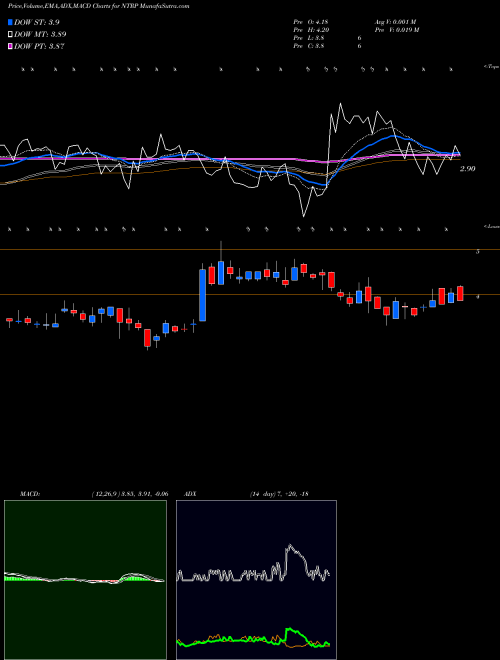This screenshot has height=660, width=500.
Task: Click the 'Avg V: 0.001 M' text
Action: pyautogui.click(x=395, y=22)
